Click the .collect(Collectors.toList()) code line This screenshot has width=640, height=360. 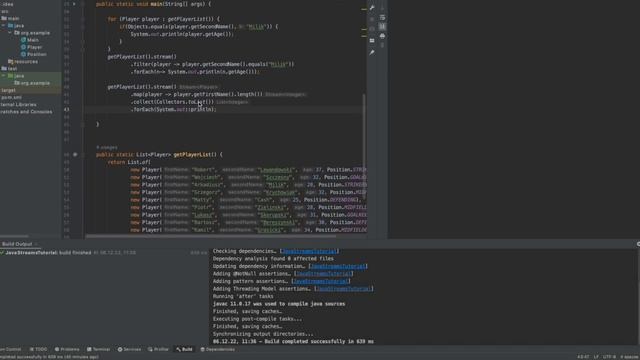[172, 102]
